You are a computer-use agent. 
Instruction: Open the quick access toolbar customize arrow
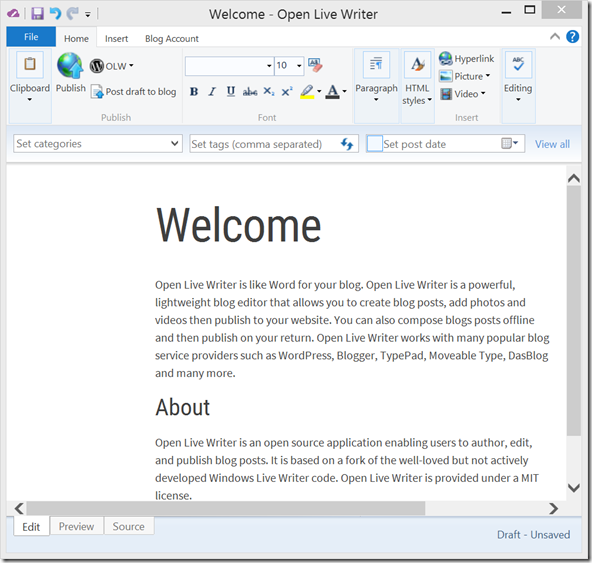[88, 15]
